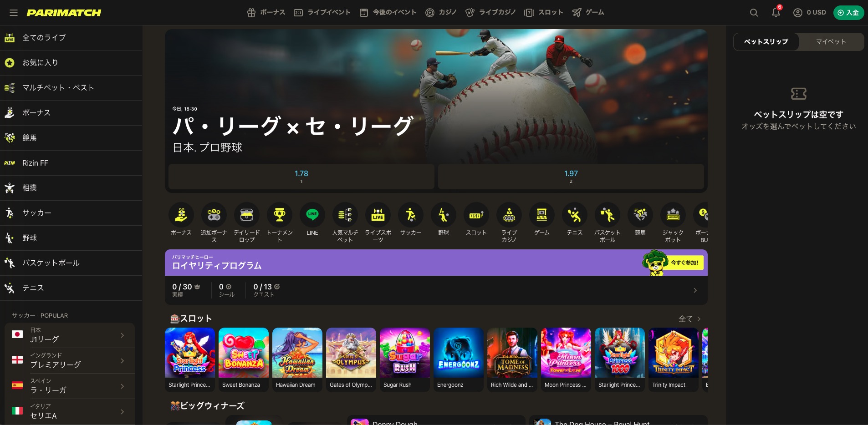Expand loyalty program stats chevron
Image resolution: width=868 pixels, height=425 pixels.
tap(695, 290)
